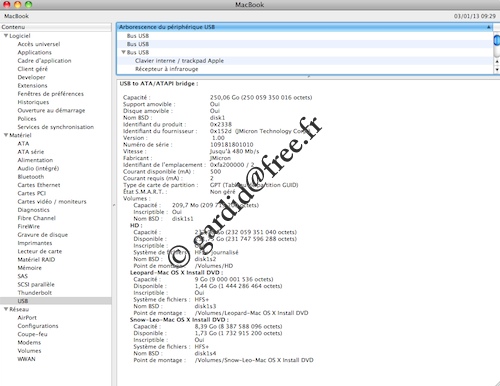Screen dimensions: 500x386
Task: Click the USB tree scroll up arrow
Action: click(497, 62)
